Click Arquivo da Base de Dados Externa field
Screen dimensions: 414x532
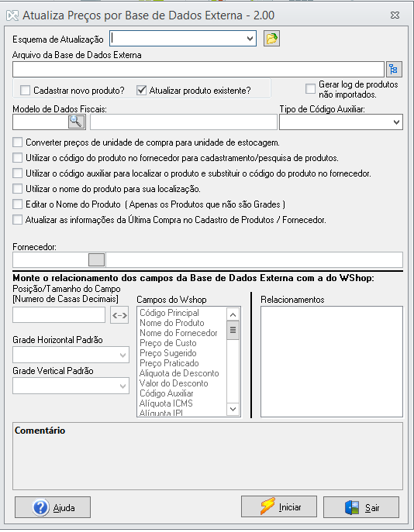pos(198,70)
